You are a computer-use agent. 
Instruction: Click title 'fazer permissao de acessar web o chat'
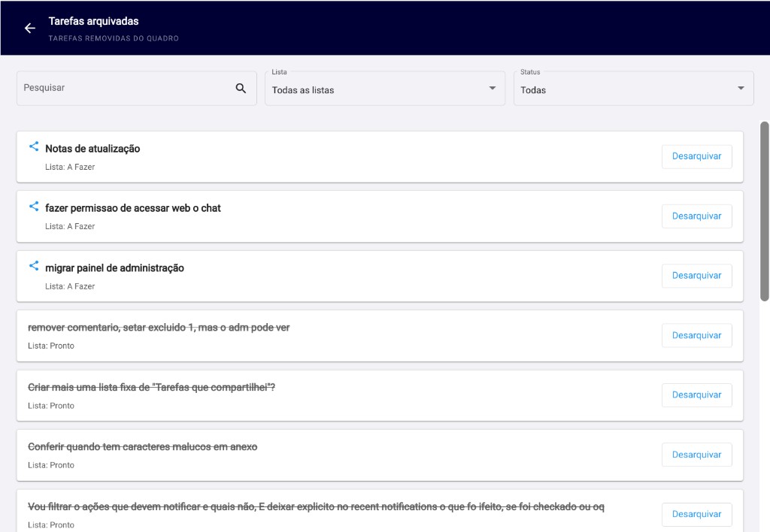[x=132, y=208]
